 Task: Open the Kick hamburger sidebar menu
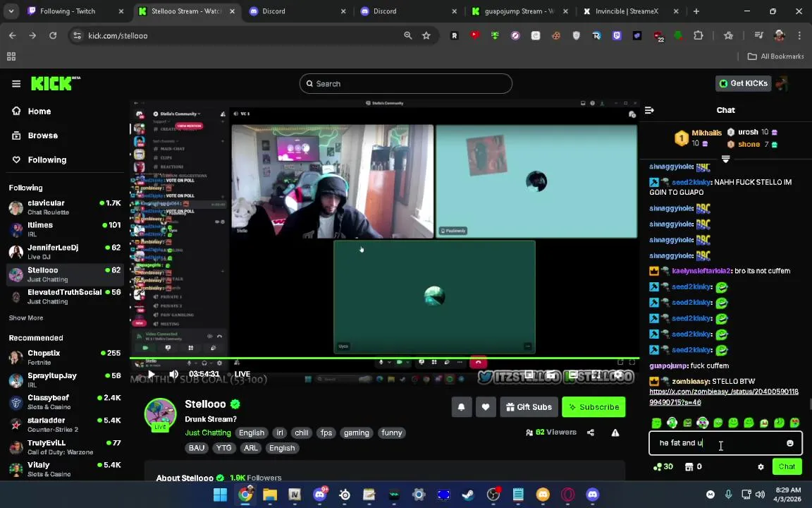pyautogui.click(x=16, y=83)
